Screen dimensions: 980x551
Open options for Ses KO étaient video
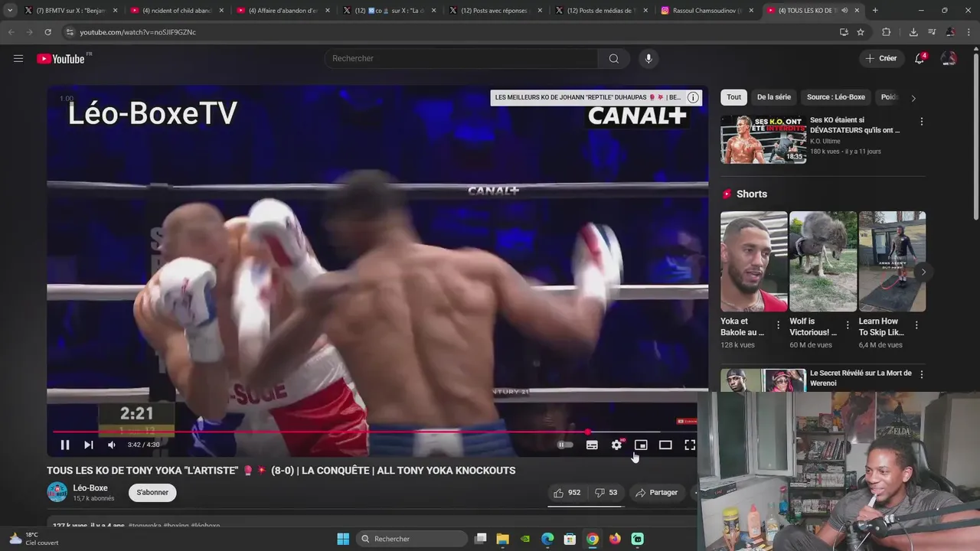pyautogui.click(x=921, y=122)
